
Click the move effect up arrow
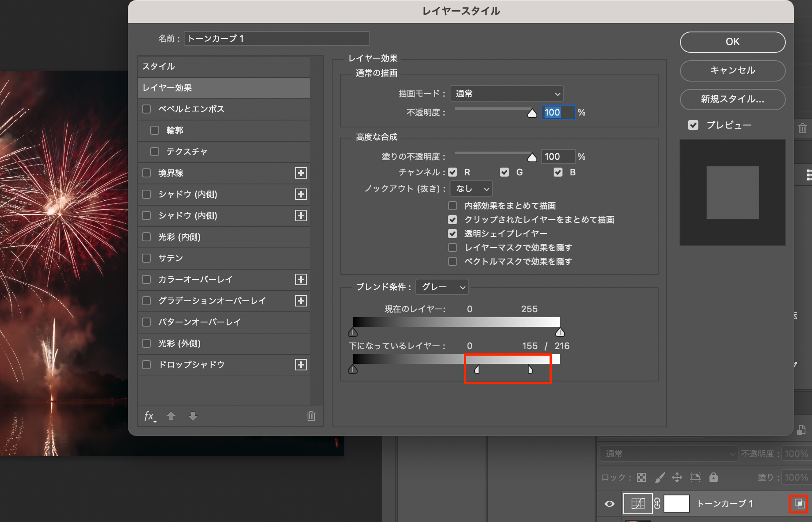[x=171, y=416]
